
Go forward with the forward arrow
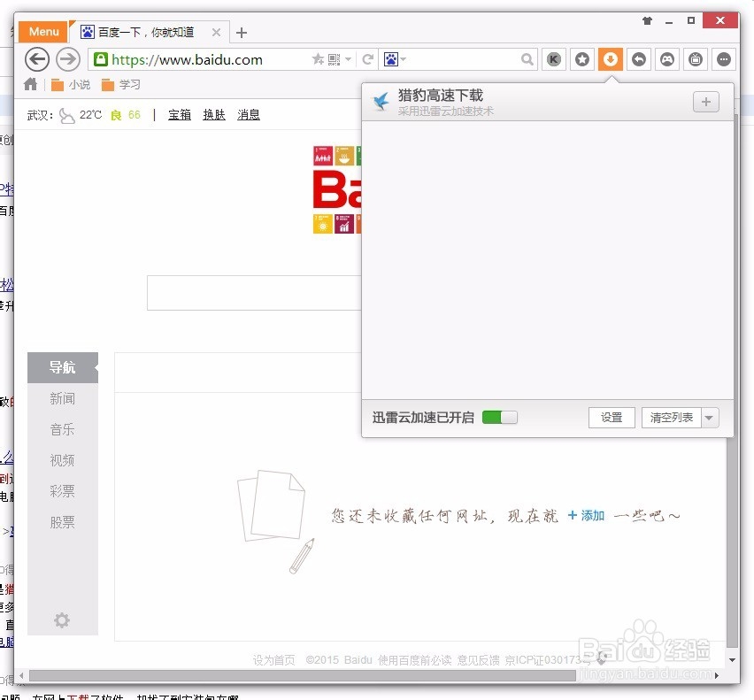[x=68, y=59]
